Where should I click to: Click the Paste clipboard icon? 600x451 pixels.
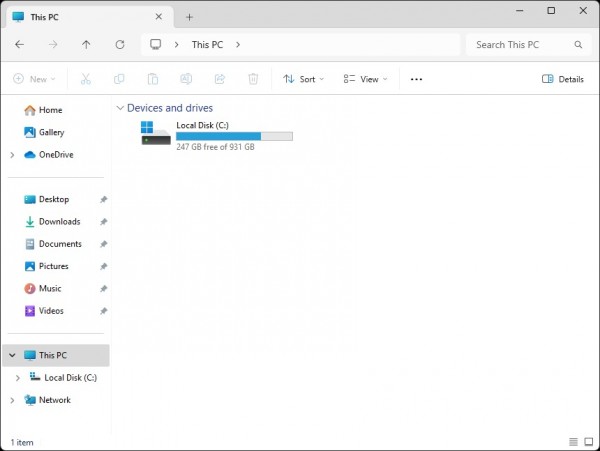click(x=153, y=79)
